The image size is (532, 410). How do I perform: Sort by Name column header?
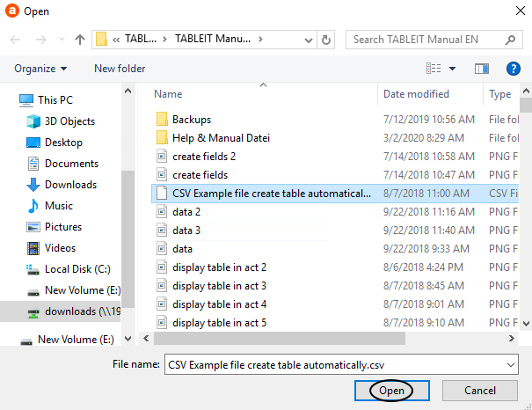[x=168, y=94]
